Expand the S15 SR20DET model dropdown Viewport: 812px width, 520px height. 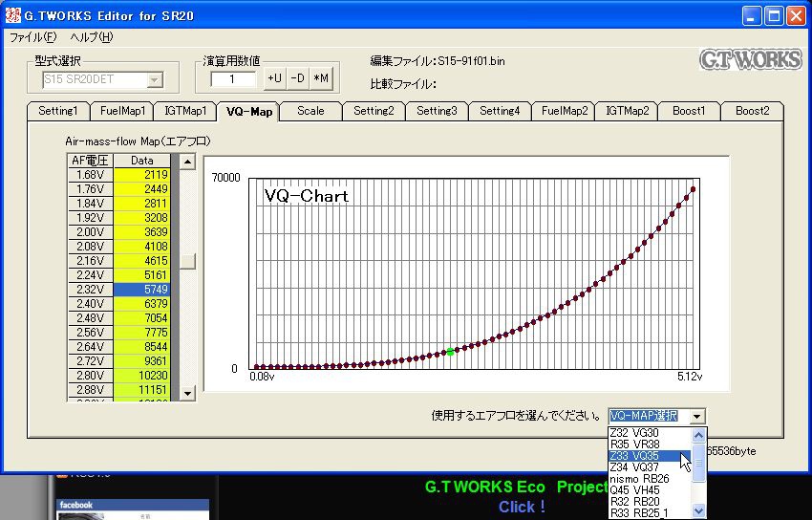click(x=155, y=79)
